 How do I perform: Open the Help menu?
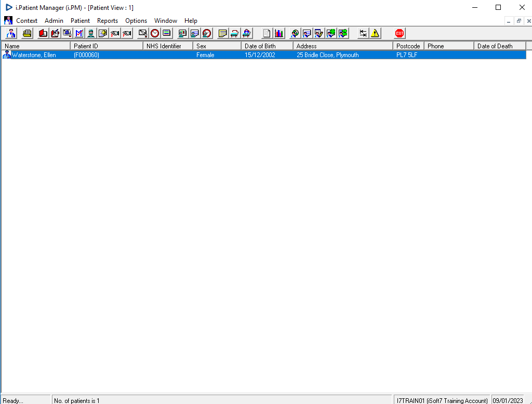[x=191, y=21]
